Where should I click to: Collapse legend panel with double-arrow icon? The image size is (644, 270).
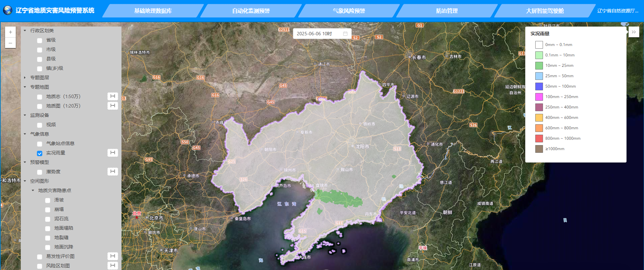click(x=634, y=32)
